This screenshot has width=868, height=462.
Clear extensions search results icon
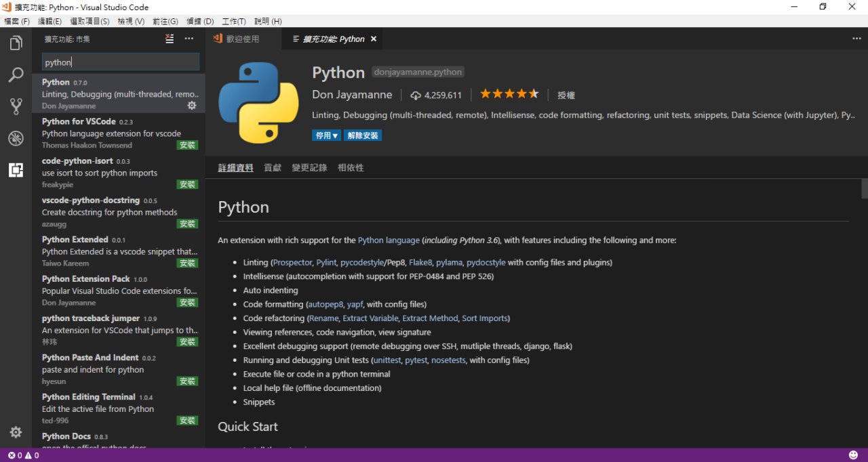coord(170,39)
